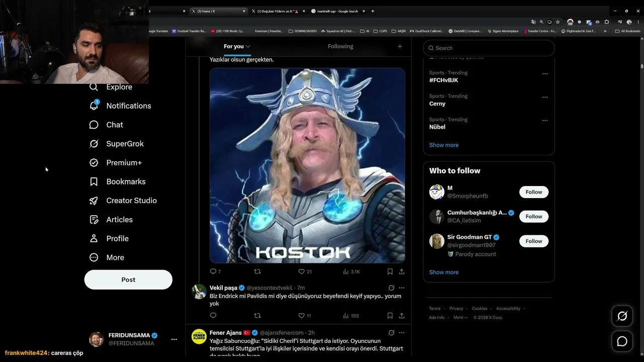Open Articles in the sidebar
Image resolution: width=644 pixels, height=362 pixels.
pyautogui.click(x=111, y=220)
